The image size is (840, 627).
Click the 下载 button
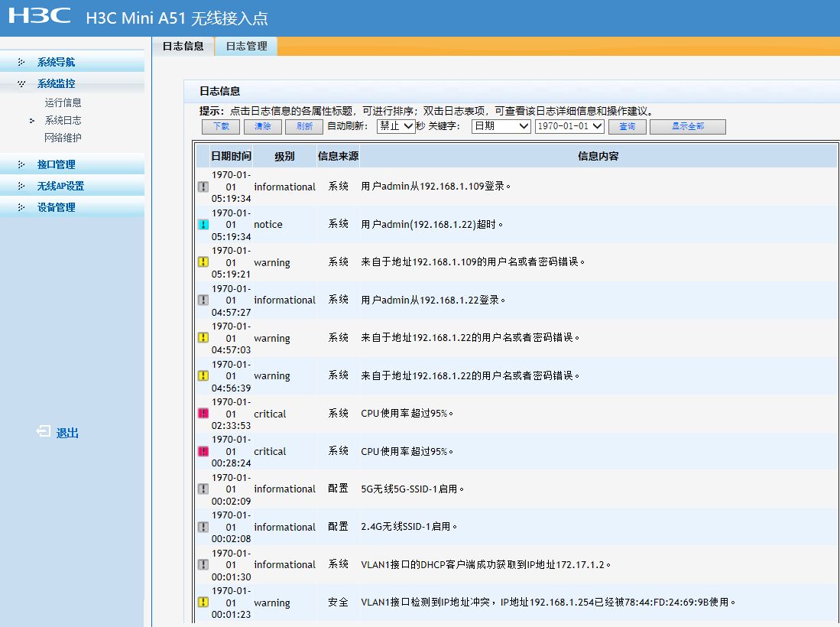tap(221, 126)
